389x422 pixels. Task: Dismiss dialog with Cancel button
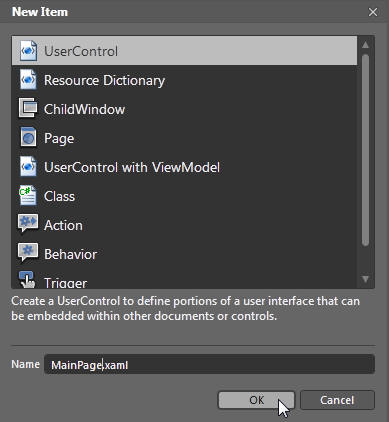tap(337, 400)
